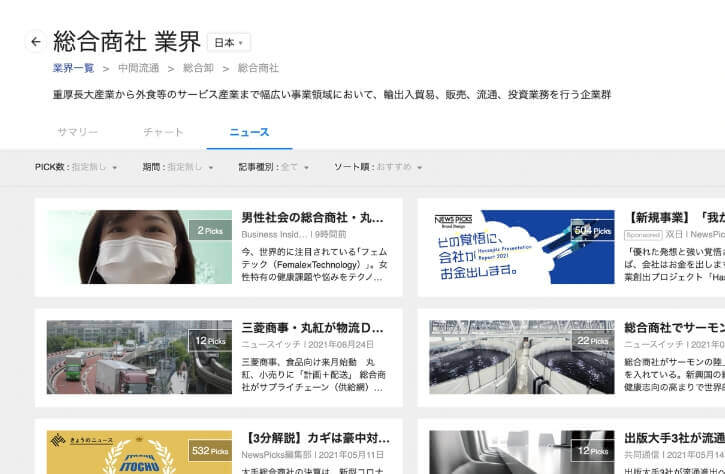Expand the 期間 filter dropdown

(178, 167)
